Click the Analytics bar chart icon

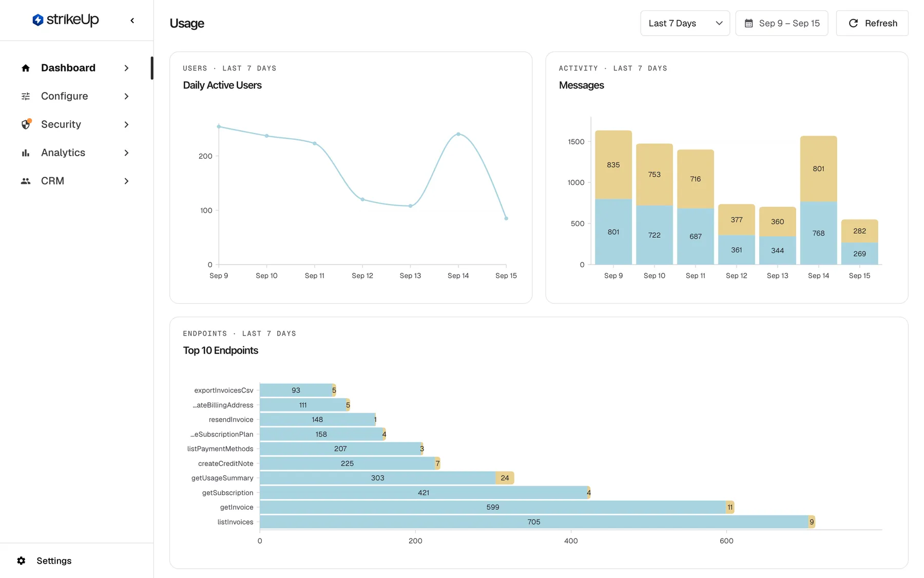pyautogui.click(x=26, y=153)
